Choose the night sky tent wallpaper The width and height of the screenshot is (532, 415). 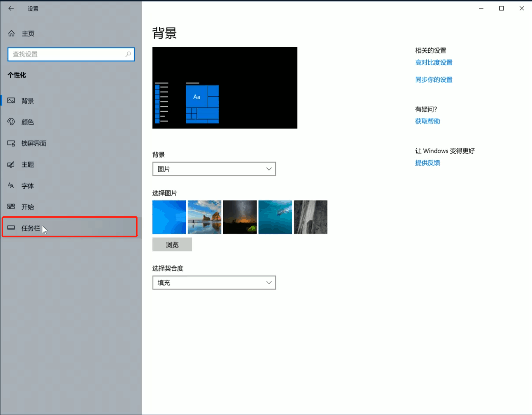240,217
